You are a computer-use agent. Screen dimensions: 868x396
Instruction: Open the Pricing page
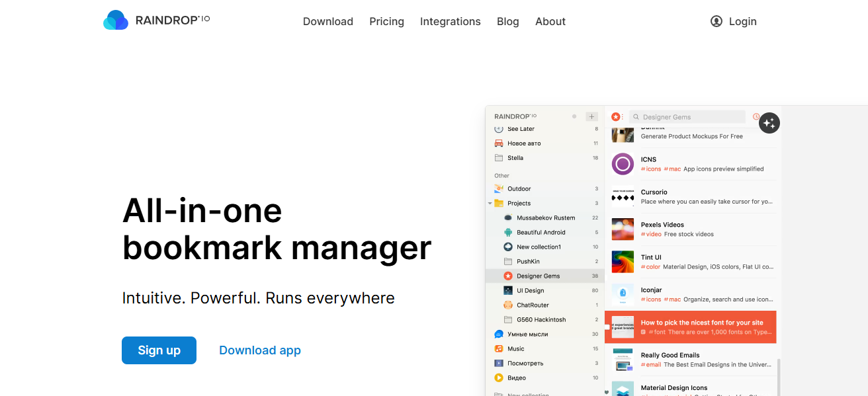coord(387,21)
